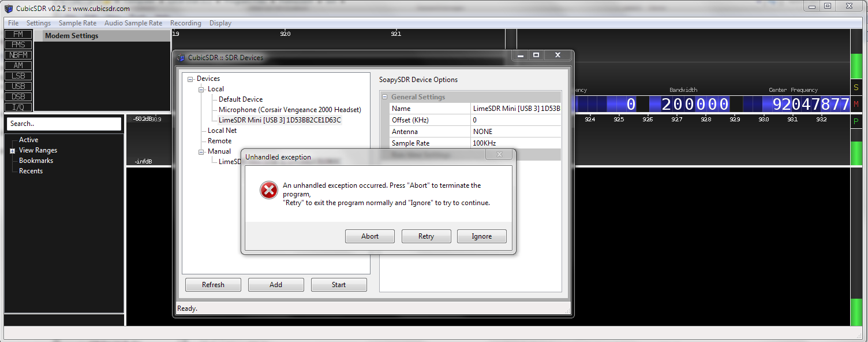
Task: Collapse the Local devices node
Action: 201,90
